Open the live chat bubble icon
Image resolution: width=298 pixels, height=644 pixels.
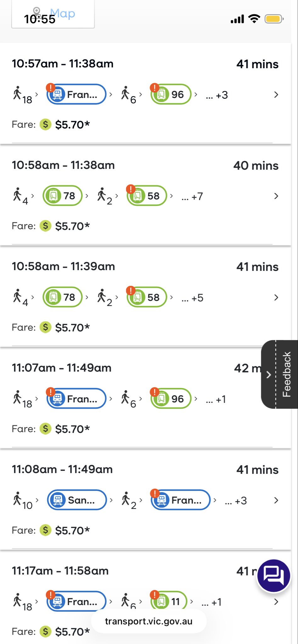coord(273,576)
